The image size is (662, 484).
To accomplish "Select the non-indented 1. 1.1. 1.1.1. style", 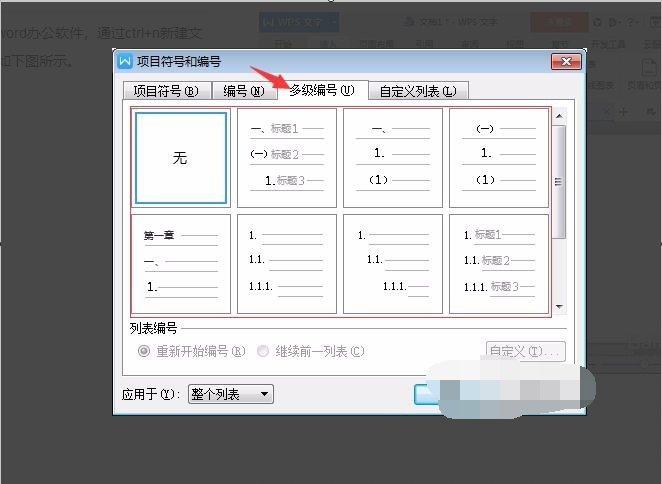I will pyautogui.click(x=287, y=264).
